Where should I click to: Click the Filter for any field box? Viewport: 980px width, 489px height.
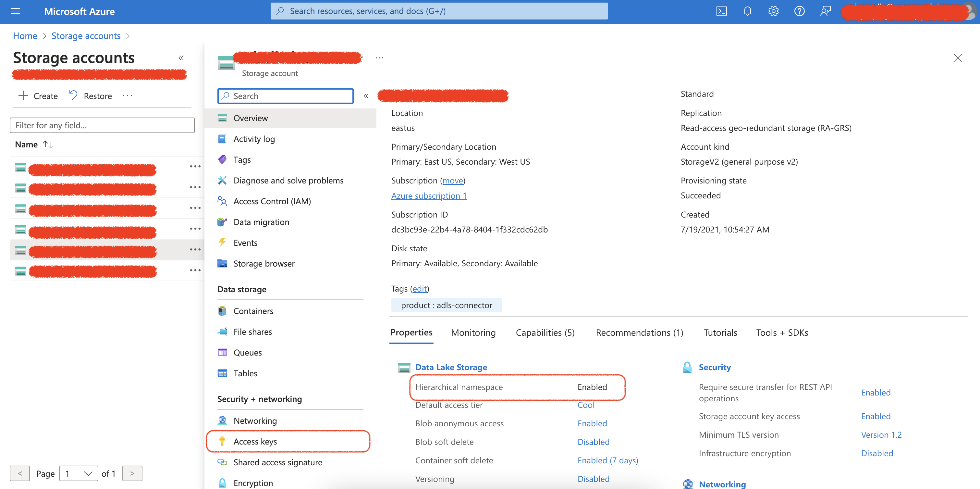[x=102, y=125]
